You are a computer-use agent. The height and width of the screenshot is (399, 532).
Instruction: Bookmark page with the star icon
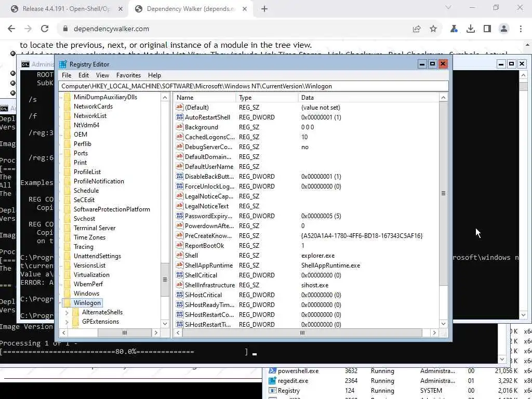point(433,29)
